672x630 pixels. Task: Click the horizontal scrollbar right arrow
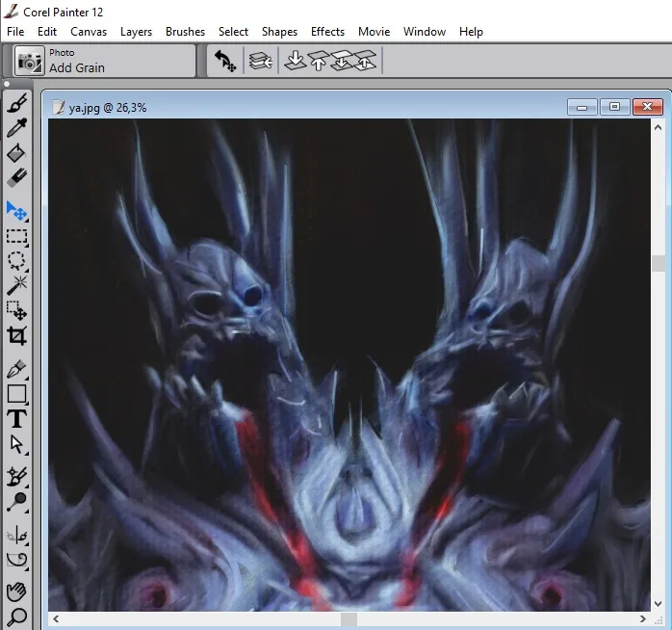pyautogui.click(x=642, y=618)
